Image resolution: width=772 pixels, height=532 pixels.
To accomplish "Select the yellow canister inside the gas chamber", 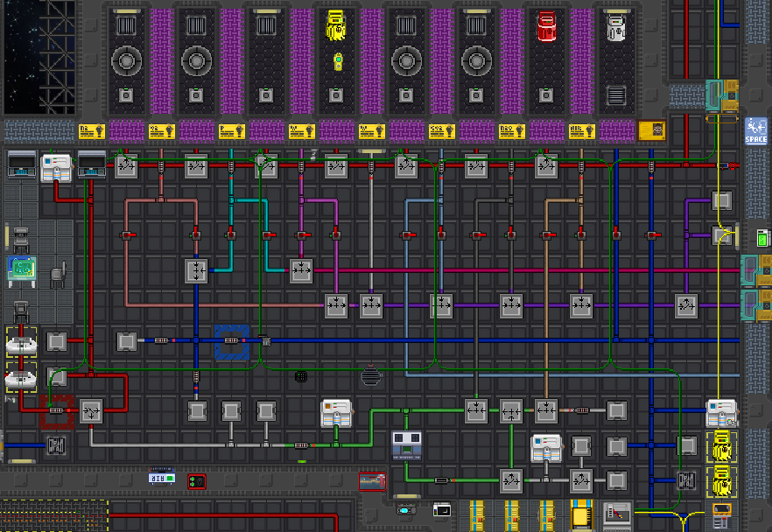I will [x=336, y=25].
